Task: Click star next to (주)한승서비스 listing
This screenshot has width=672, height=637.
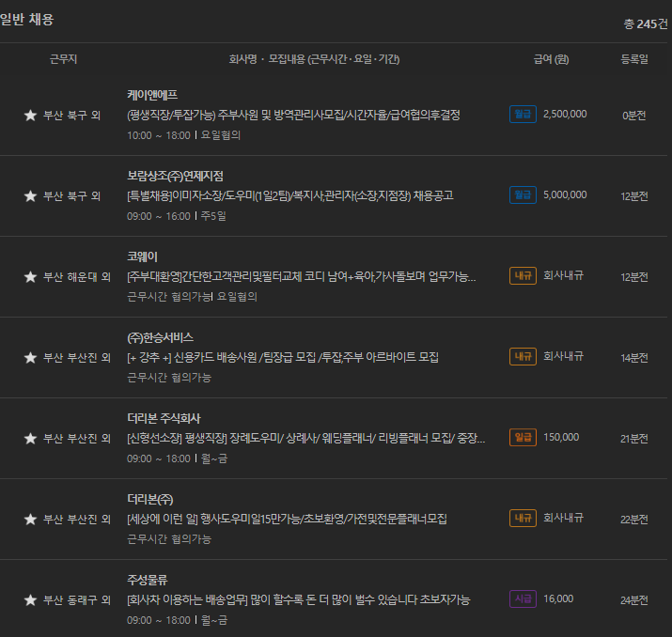Action: click(x=30, y=358)
